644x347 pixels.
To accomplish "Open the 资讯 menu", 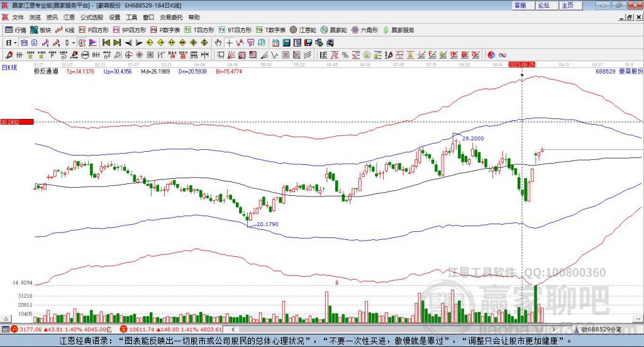I will pos(52,17).
